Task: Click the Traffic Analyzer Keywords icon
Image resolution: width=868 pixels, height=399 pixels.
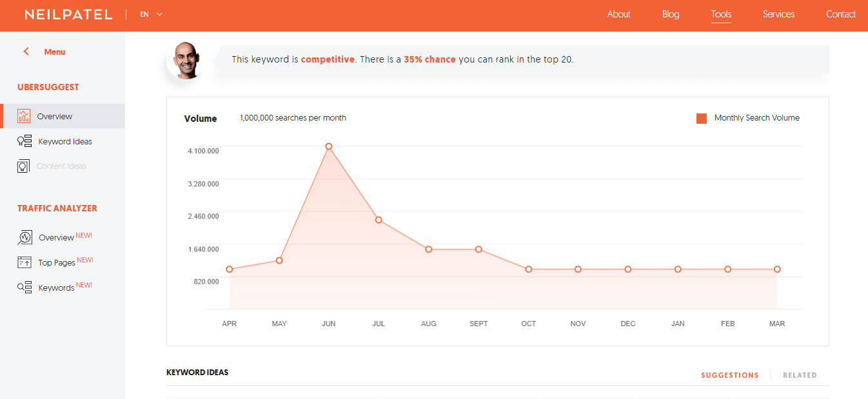Action: pos(25,287)
